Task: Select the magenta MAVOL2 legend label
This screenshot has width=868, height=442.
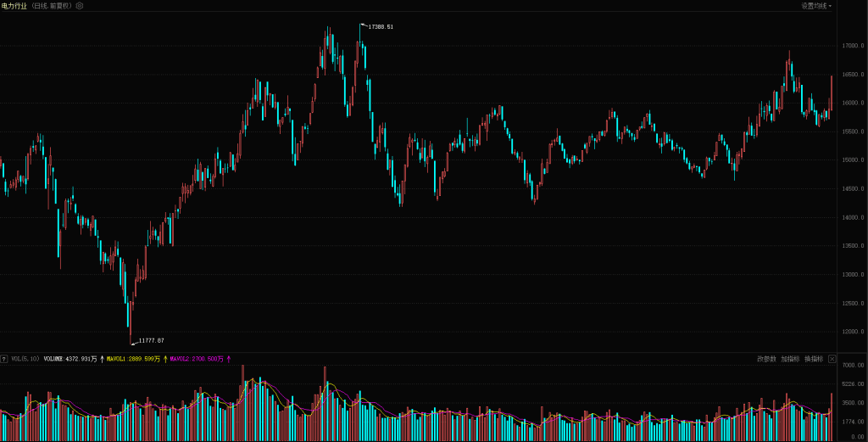Action: (197, 359)
